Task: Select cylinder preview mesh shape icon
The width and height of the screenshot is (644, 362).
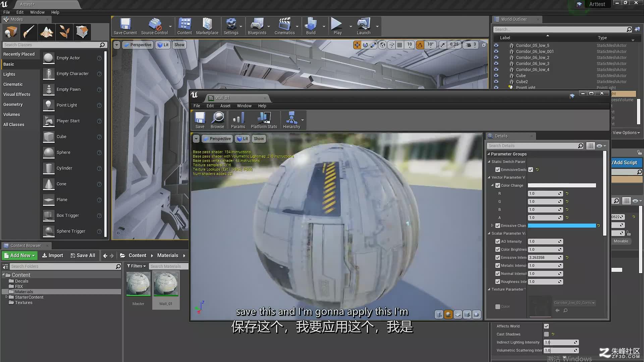Action: tap(439, 314)
